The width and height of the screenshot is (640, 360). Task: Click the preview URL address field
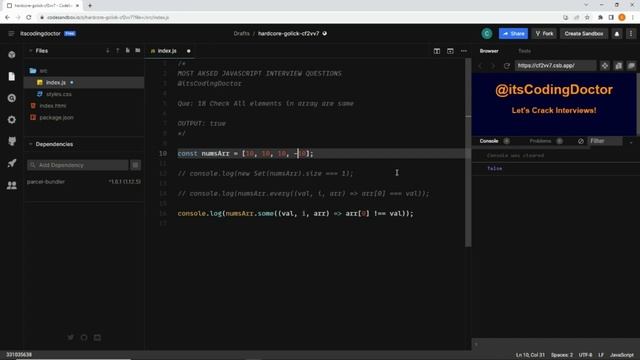pos(555,66)
